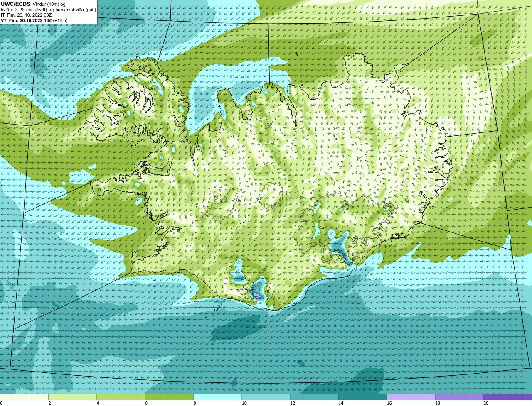The width and height of the screenshot is (532, 406).
Task: Click the legend scale value "10"
Action: pos(244,403)
